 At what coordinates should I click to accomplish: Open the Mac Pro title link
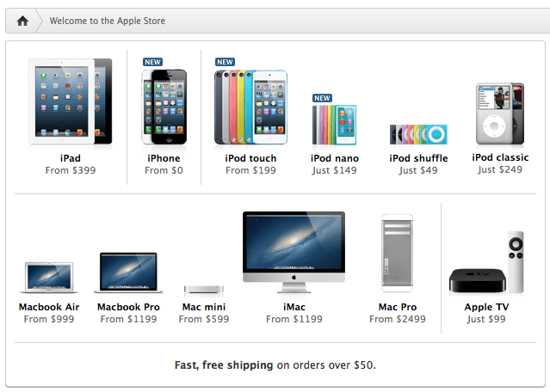point(398,307)
